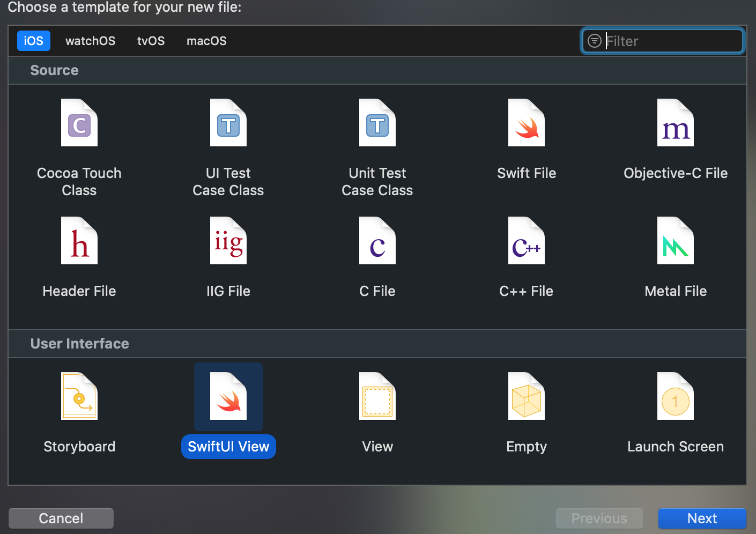Click the 'View' label under User Interface

377,447
